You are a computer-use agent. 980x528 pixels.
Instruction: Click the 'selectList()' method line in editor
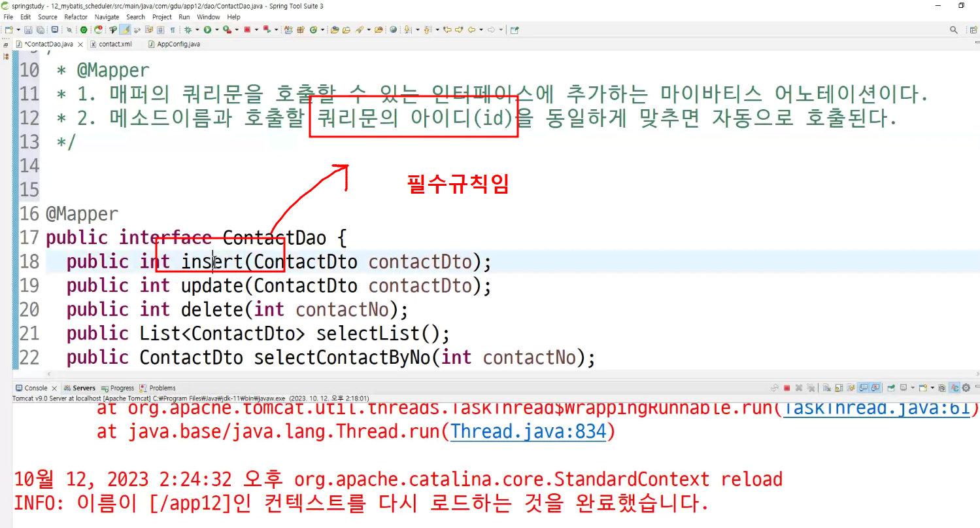pyautogui.click(x=258, y=334)
